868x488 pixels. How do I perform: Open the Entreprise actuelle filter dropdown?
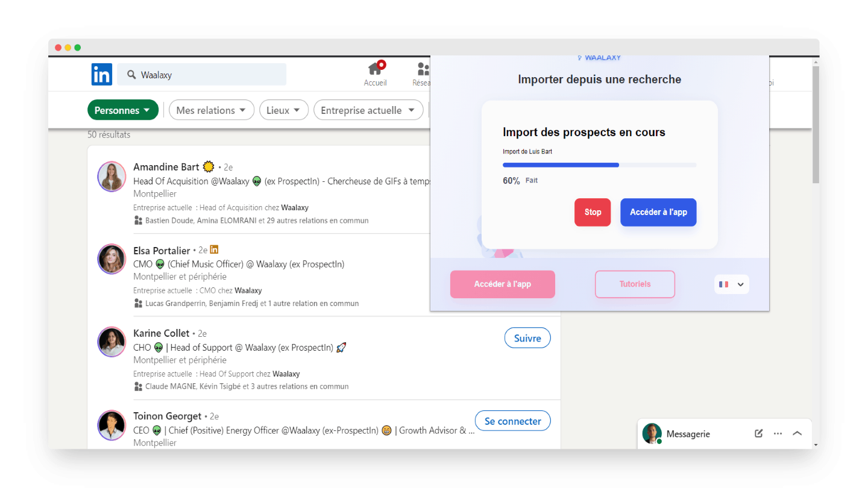point(368,110)
